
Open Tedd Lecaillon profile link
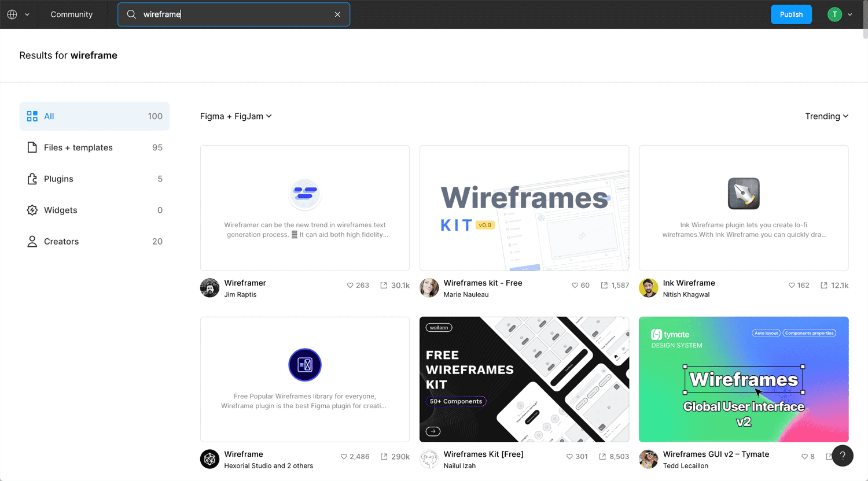pos(685,466)
